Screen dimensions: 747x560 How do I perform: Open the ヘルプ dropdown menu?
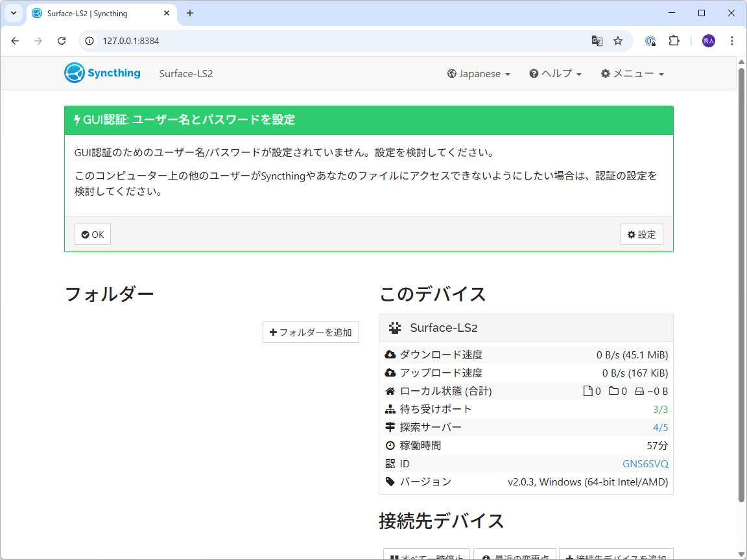click(x=555, y=73)
